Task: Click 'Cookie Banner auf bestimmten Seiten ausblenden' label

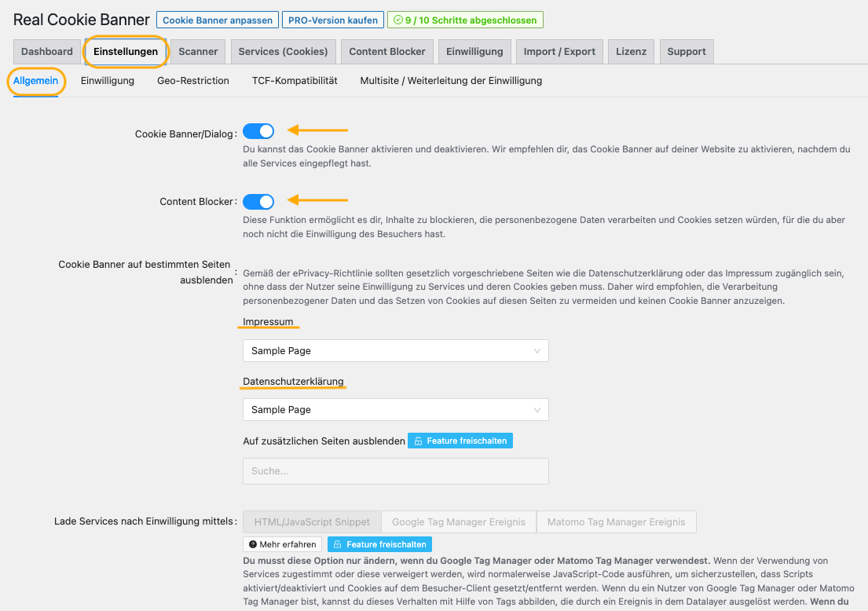Action: 145,273
